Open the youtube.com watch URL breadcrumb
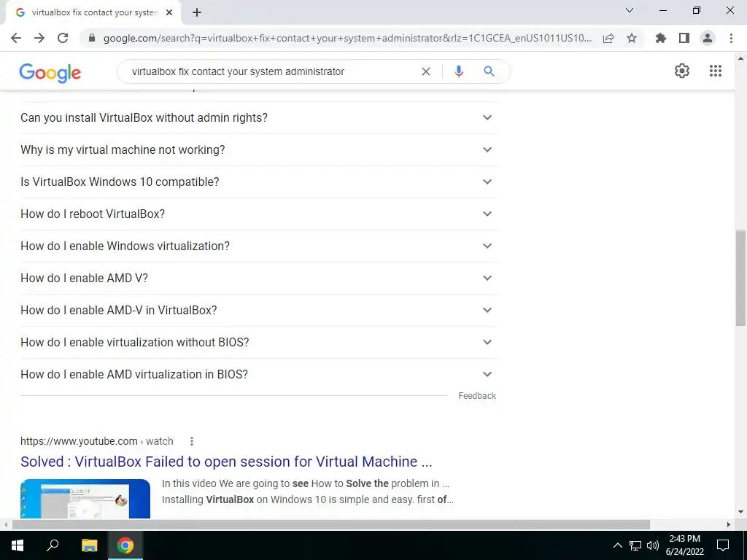This screenshot has height=560, width=747. click(97, 441)
